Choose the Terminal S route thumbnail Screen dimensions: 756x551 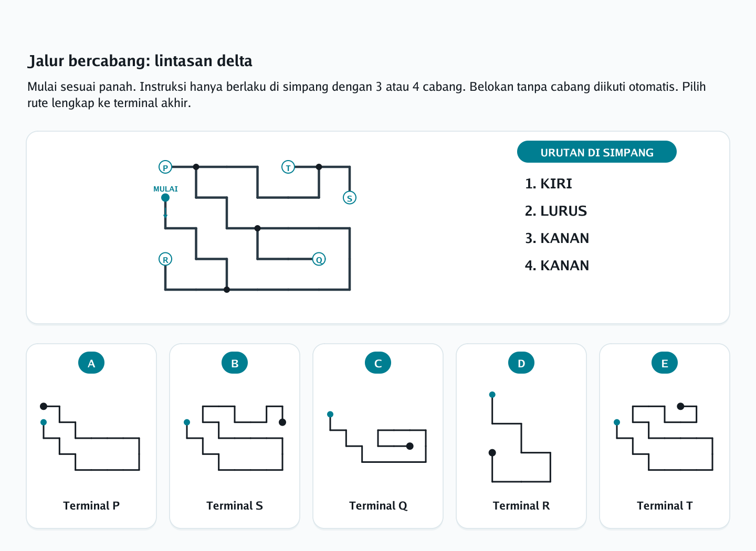[x=235, y=438]
